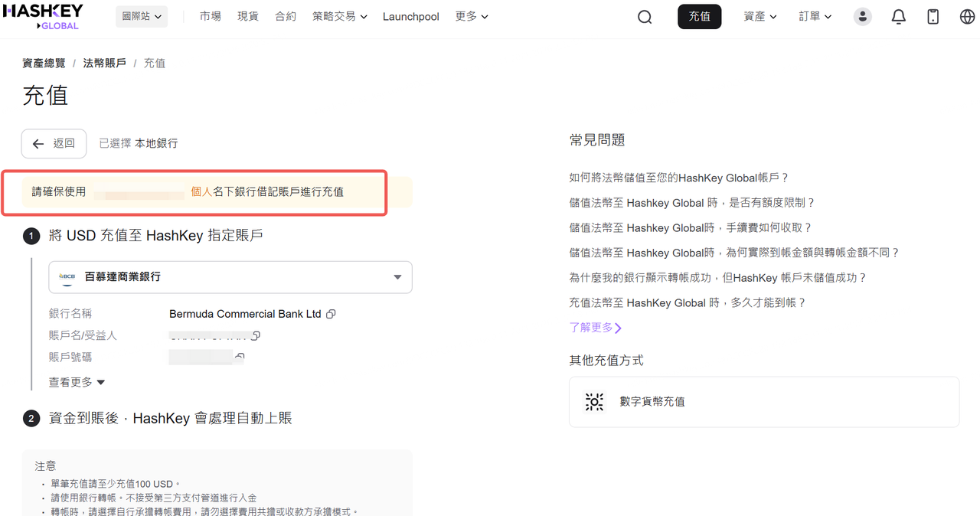Open the user profile avatar icon
Screen dimensions: 980x516
tap(863, 17)
